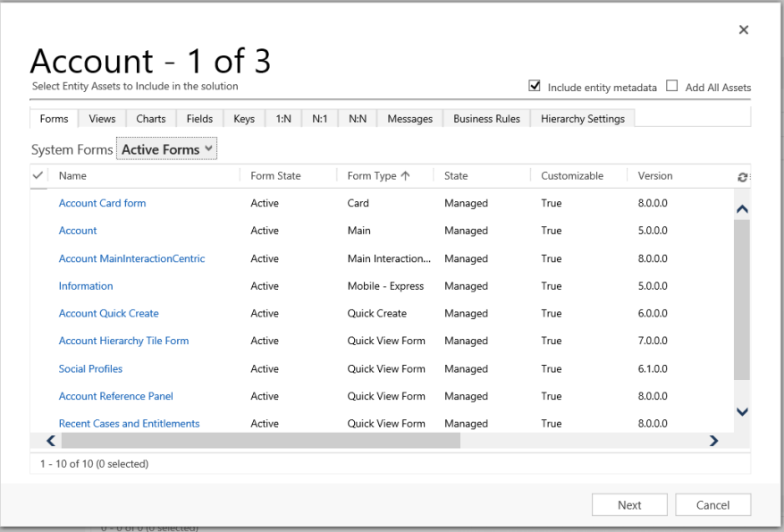Click the Cancel button
The width and height of the screenshot is (784, 532).
(x=712, y=505)
